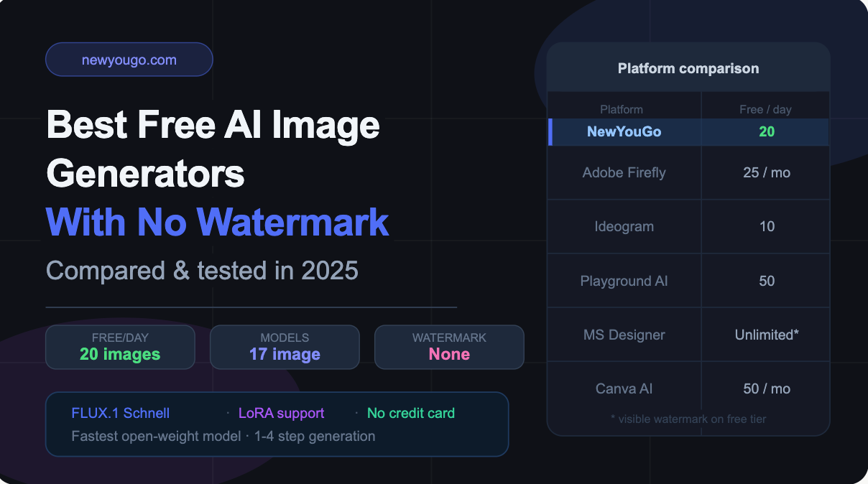Image resolution: width=868 pixels, height=484 pixels.
Task: Click the With No Watermark headline
Action: [x=218, y=221]
